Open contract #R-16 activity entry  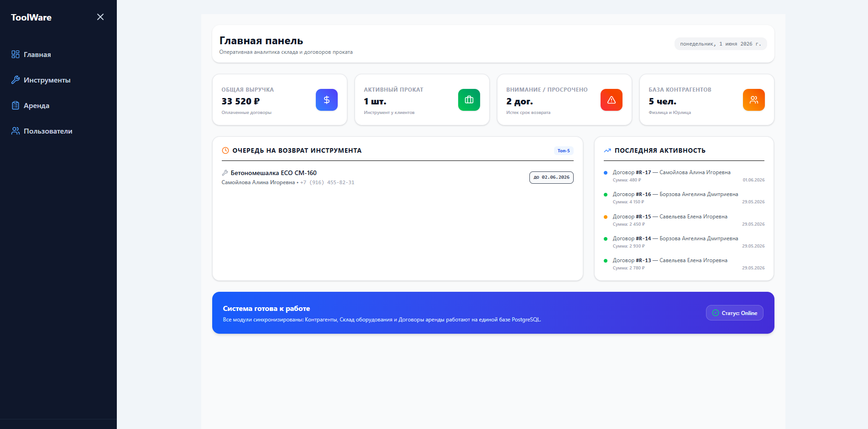pos(684,197)
